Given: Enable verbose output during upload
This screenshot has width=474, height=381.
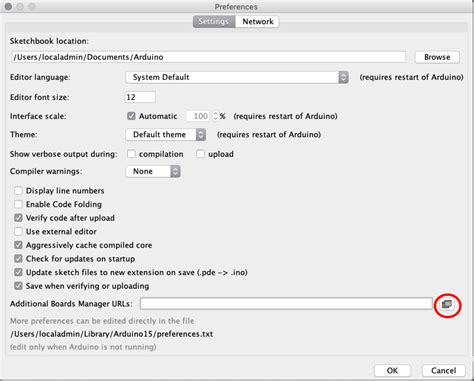Looking at the screenshot, I should click(200, 154).
